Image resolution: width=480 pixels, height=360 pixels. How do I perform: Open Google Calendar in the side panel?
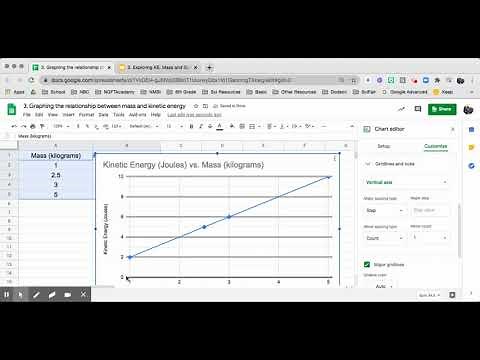tap(471, 130)
